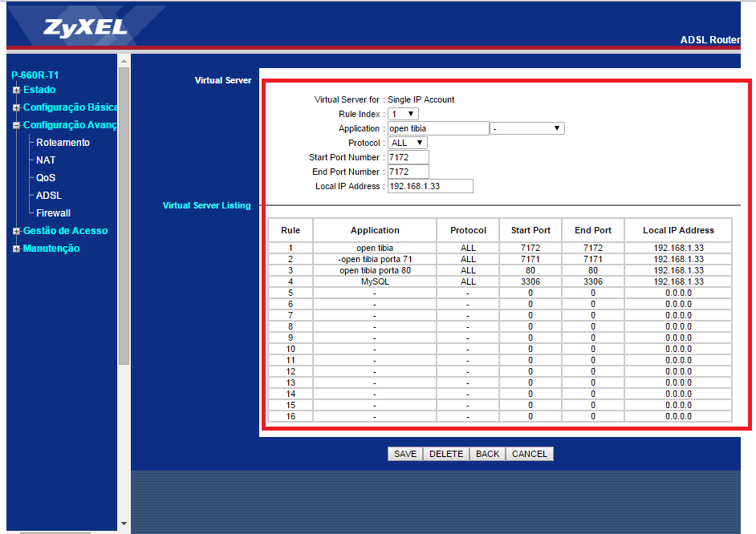Select the '-open tibia porta 71' cell

(375, 259)
